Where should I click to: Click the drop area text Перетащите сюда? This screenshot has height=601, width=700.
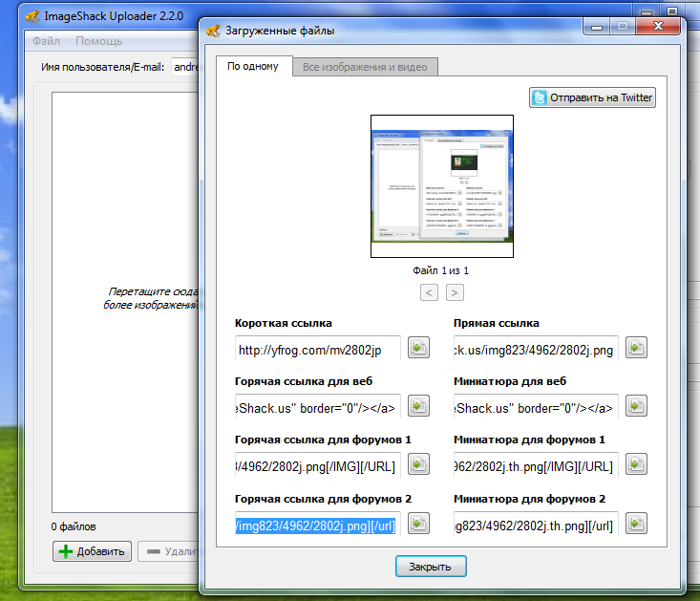coord(151,298)
